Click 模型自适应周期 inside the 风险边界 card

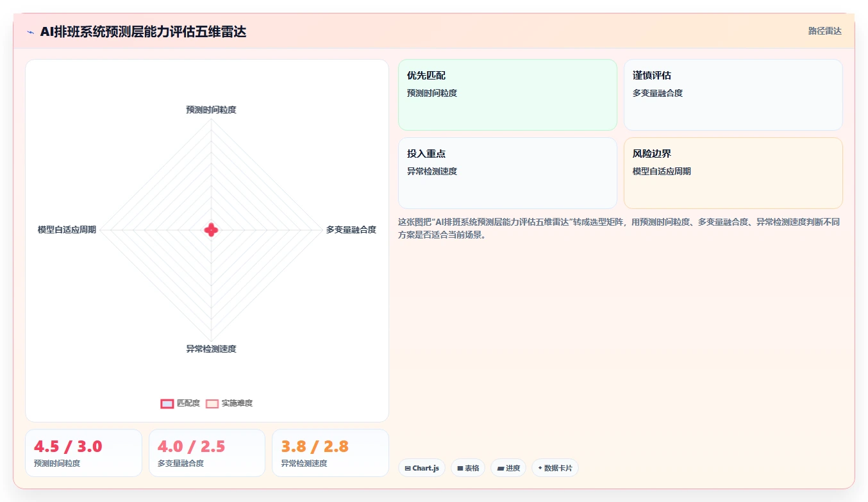(662, 171)
